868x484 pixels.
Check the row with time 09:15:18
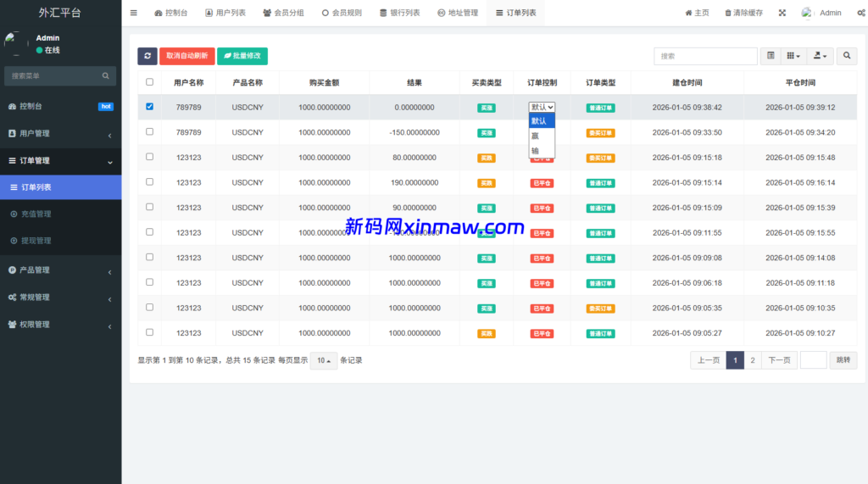(x=149, y=157)
